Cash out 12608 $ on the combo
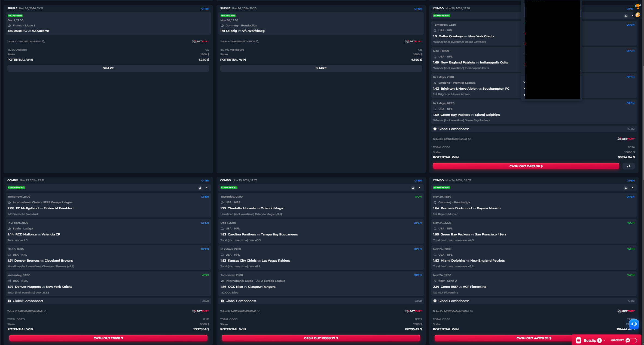 point(108,338)
